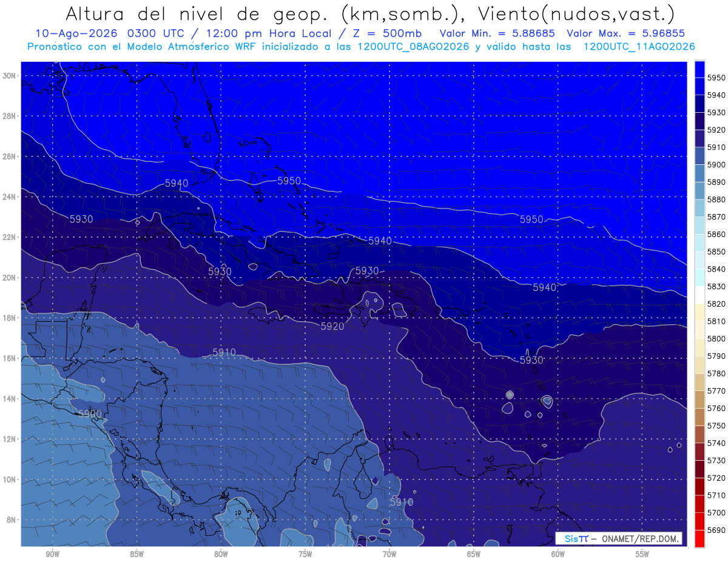This screenshot has height=562, width=728.
Task: Click the '10N' latitude label
Action: pyautogui.click(x=10, y=480)
